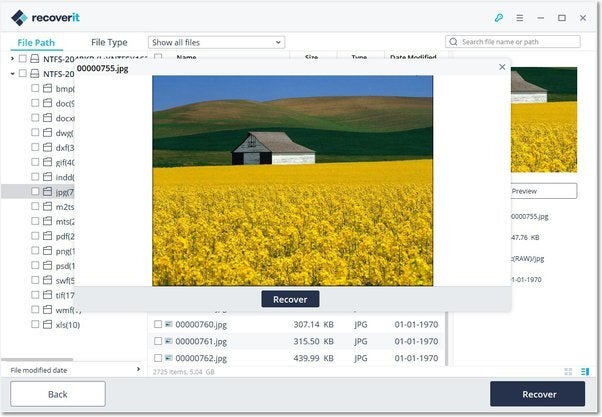Check the box for 00000760.jpg
This screenshot has width=602, height=417.
coord(158,324)
